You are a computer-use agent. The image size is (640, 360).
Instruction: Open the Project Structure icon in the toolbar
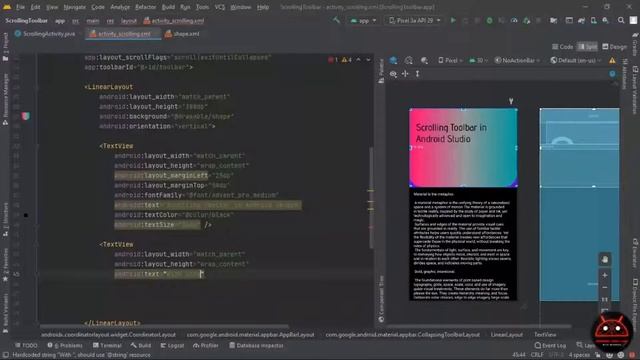553,20
